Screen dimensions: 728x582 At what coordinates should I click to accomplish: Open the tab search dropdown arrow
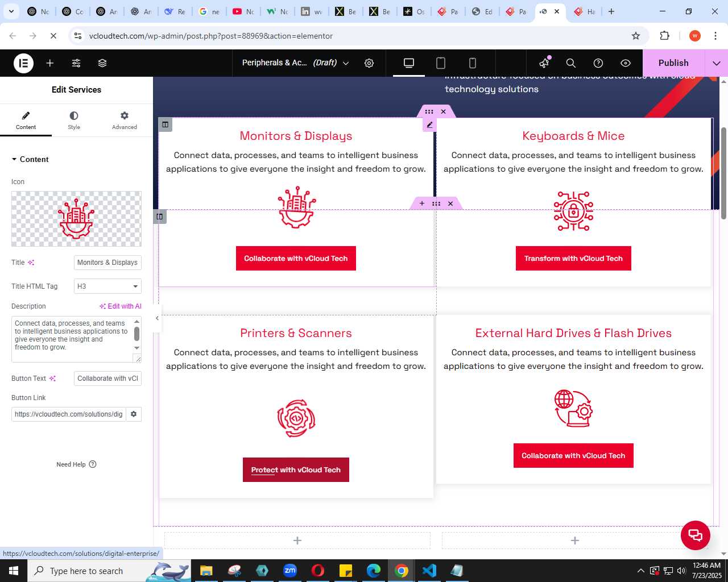click(x=11, y=11)
